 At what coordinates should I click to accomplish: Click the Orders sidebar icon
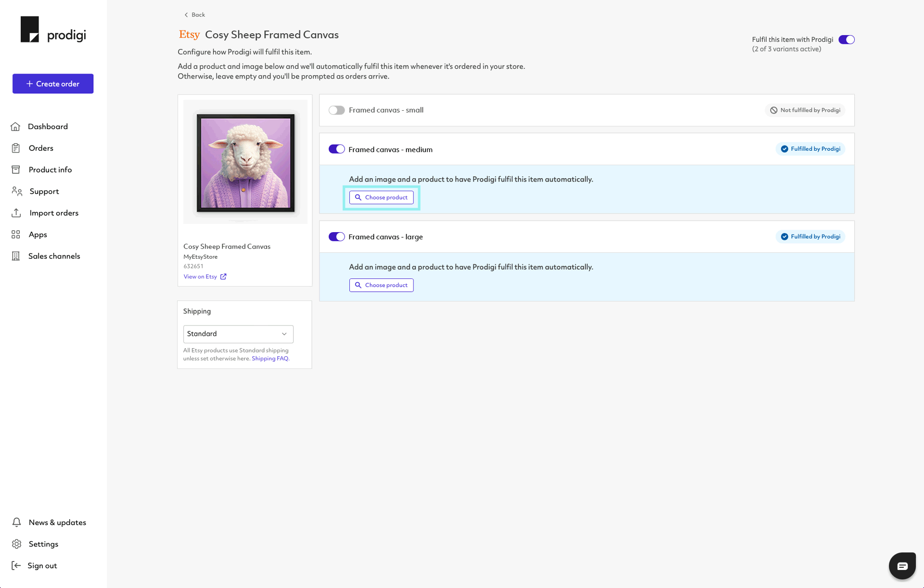(16, 147)
